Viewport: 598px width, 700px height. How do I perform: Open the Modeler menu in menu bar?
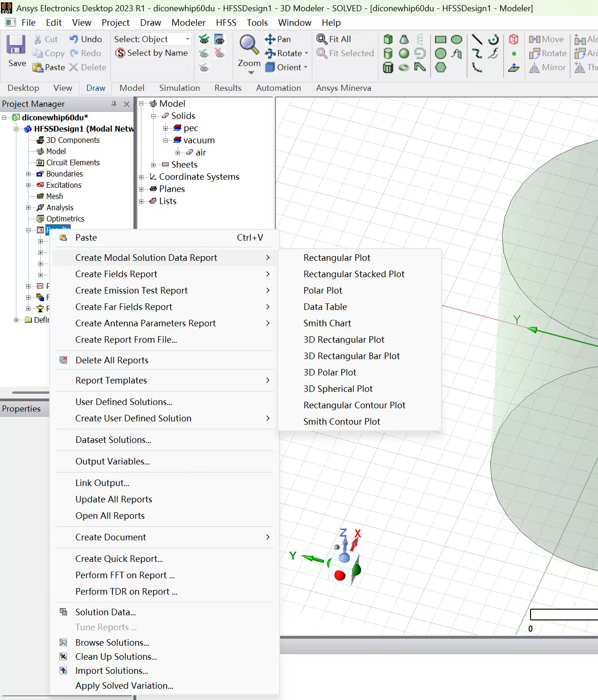pyautogui.click(x=188, y=22)
